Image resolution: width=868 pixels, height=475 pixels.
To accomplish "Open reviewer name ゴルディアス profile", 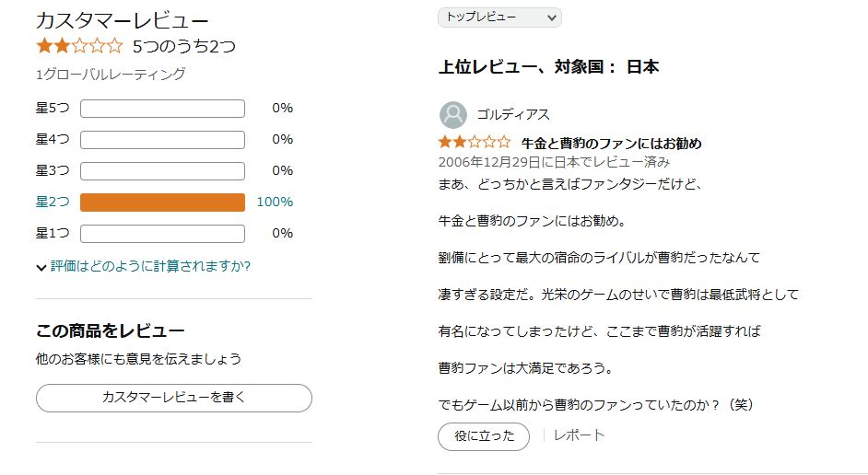I will pos(512,114).
